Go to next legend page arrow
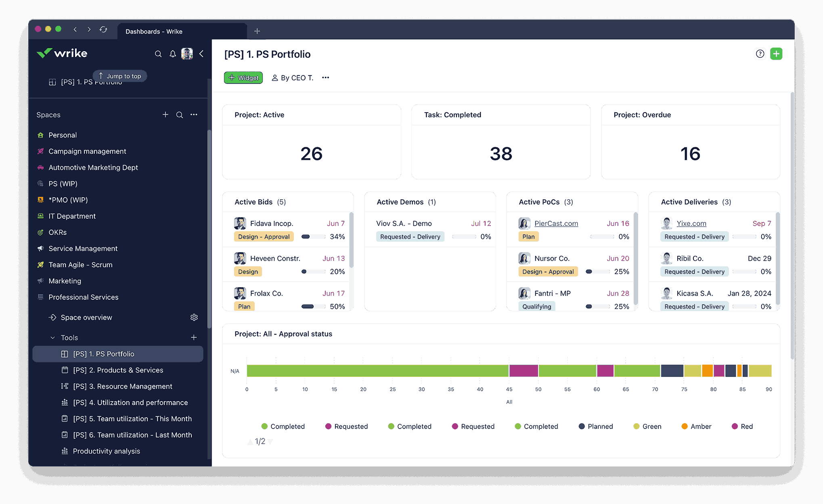The width and height of the screenshot is (823, 504). pos(270,442)
